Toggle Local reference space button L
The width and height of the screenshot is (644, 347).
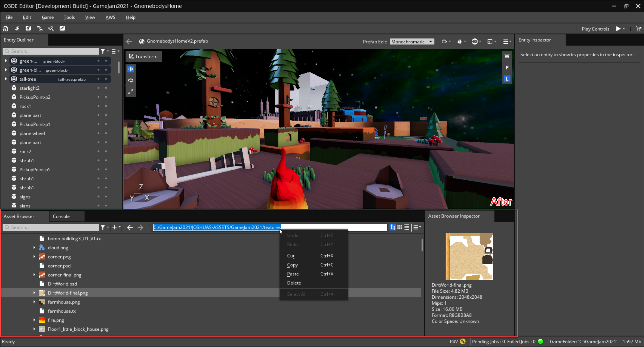[507, 79]
